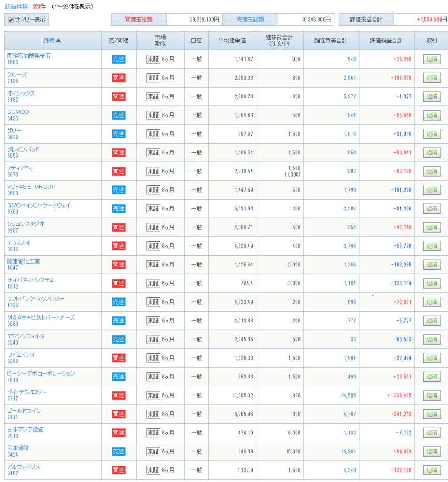Screen dimensions: 448x482
Task: Open the メディアドゥ stock link
Action: pyautogui.click(x=20, y=168)
